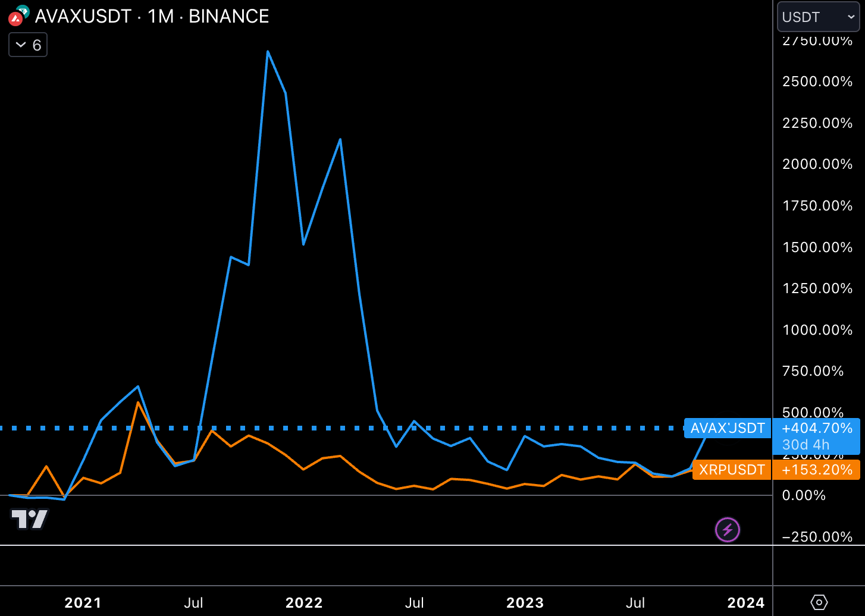Click the +153.20% value tag
This screenshot has width=865, height=616.
click(817, 470)
